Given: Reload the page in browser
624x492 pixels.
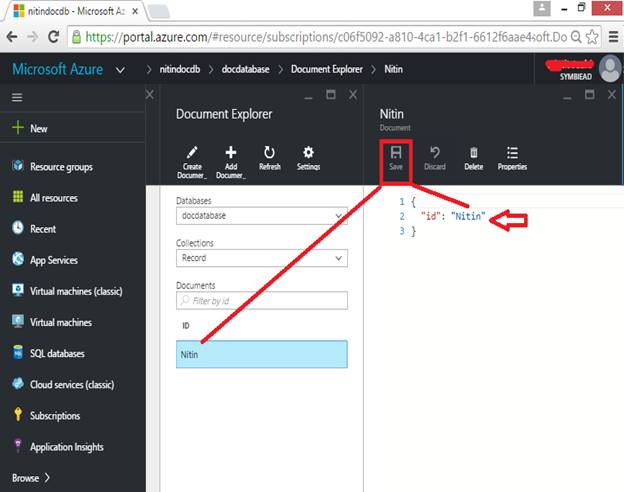Looking at the screenshot, I should click(x=53, y=37).
